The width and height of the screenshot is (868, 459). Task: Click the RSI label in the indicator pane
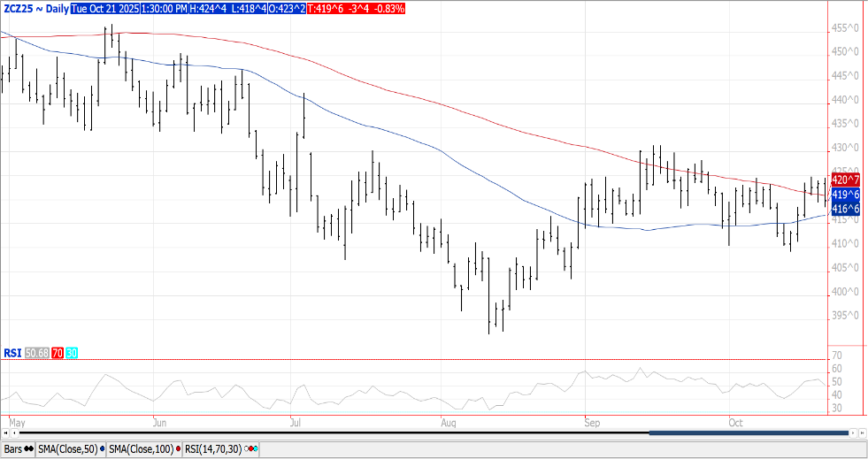[x=12, y=353]
